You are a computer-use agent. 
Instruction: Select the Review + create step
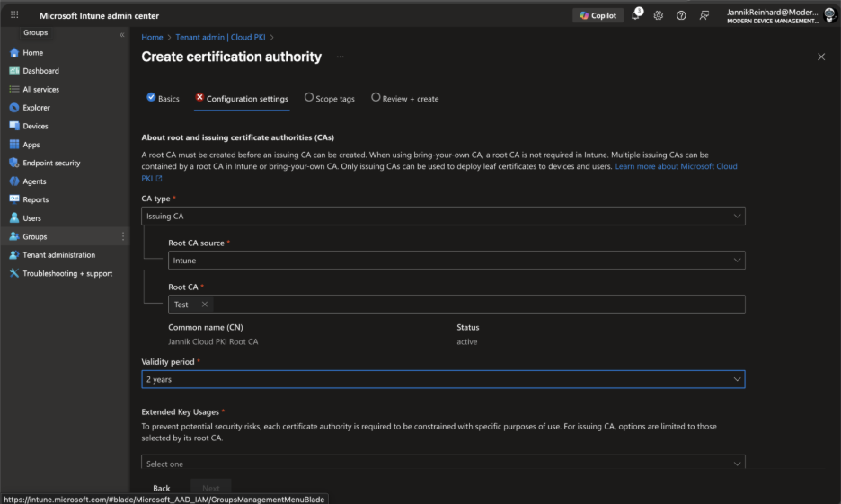(404, 99)
